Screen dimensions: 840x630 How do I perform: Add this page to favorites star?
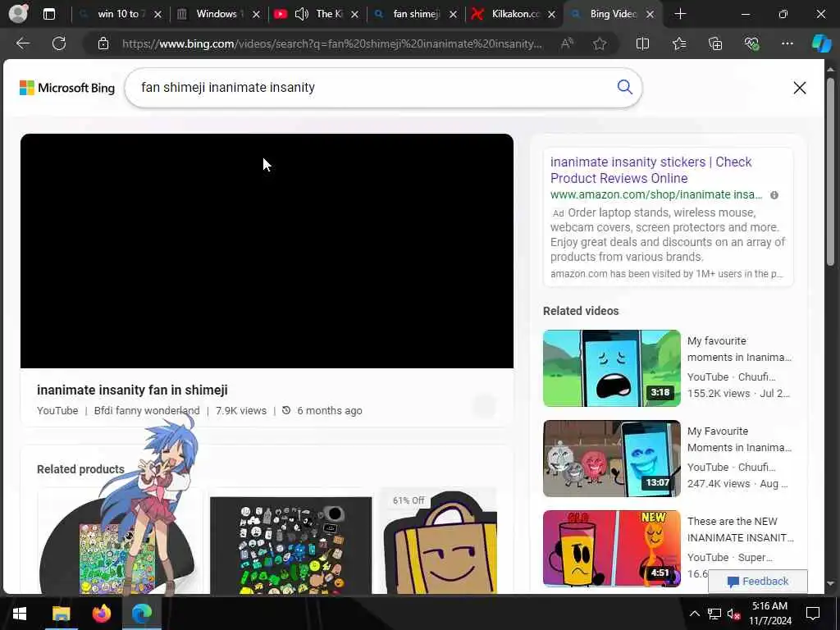600,43
